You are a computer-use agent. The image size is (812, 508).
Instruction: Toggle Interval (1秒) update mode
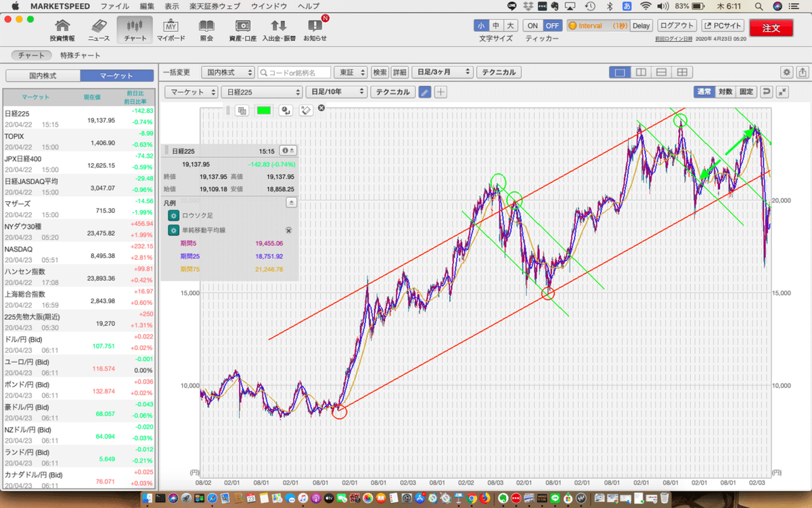[x=598, y=26]
